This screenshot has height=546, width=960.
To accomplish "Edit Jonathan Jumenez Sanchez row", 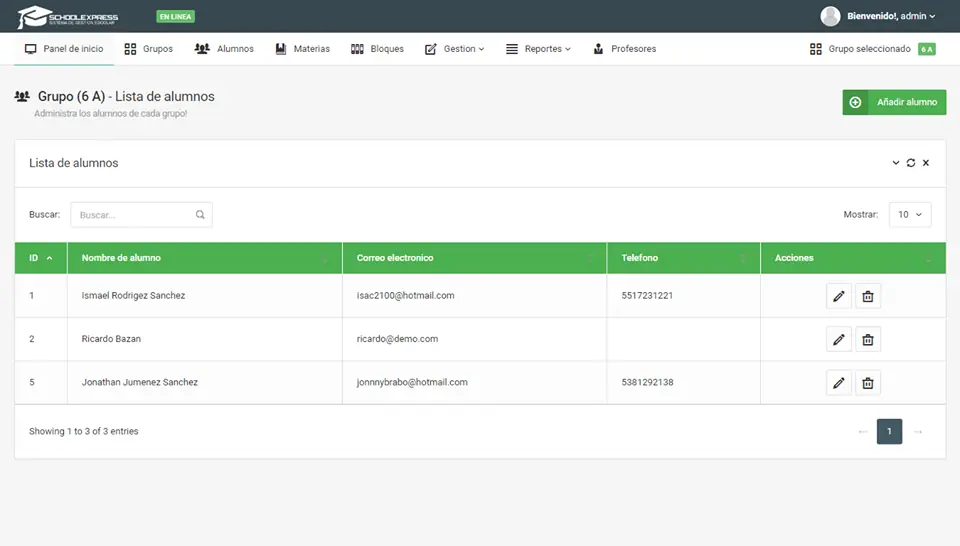I will [x=839, y=383].
